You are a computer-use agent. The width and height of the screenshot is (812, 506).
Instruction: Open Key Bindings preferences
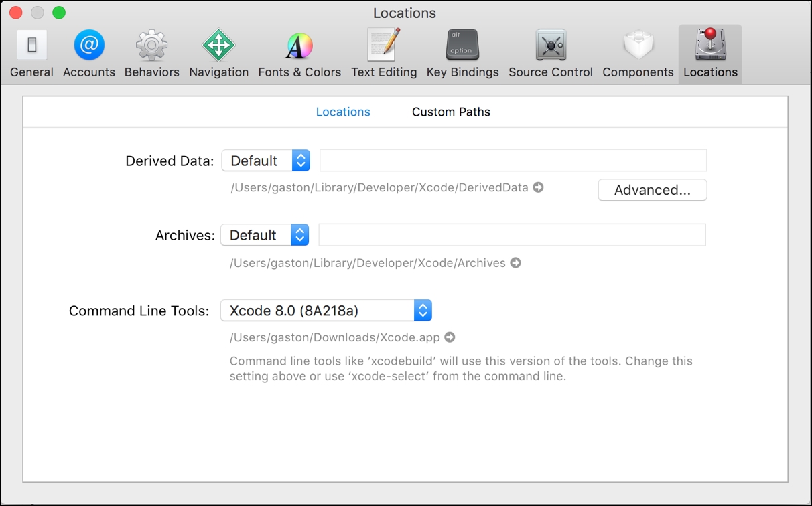click(462, 54)
